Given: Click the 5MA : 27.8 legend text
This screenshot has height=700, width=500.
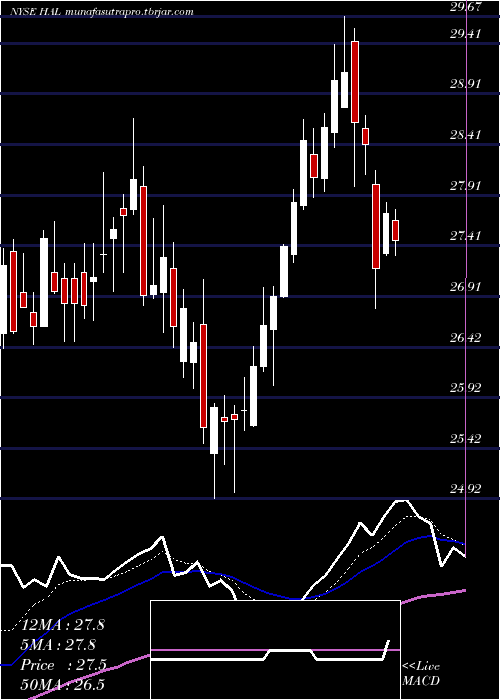Looking at the screenshot, I should [60, 645].
